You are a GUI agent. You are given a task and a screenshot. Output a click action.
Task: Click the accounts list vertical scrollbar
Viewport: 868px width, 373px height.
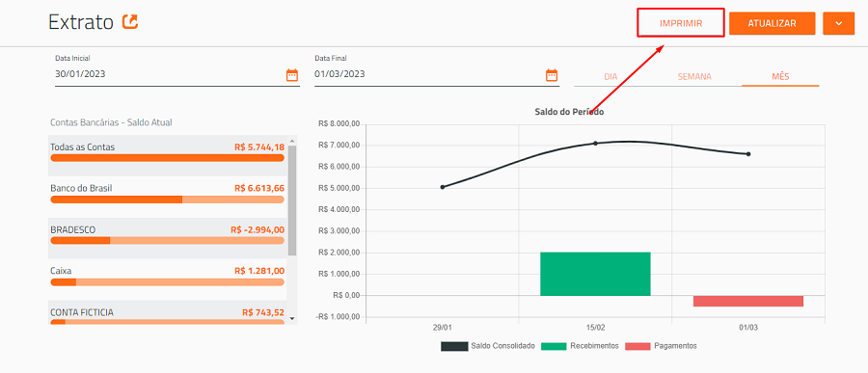292,200
